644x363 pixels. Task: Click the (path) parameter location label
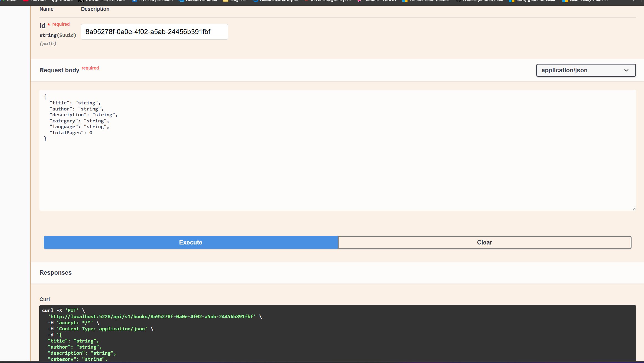click(48, 43)
